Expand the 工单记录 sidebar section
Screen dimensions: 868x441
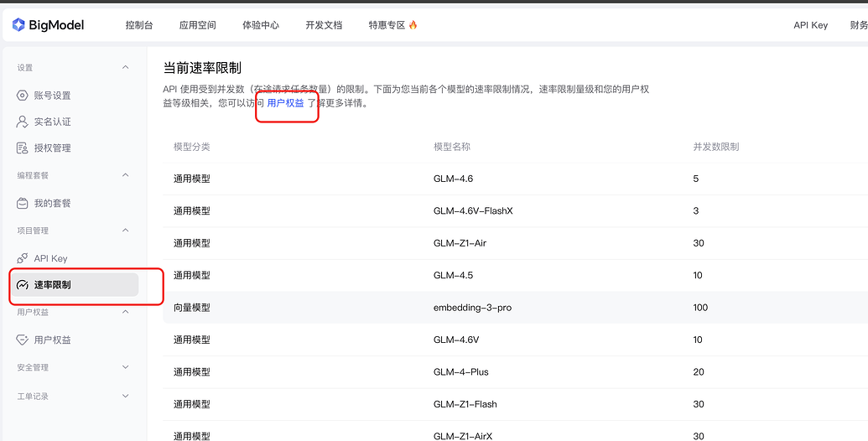(126, 397)
